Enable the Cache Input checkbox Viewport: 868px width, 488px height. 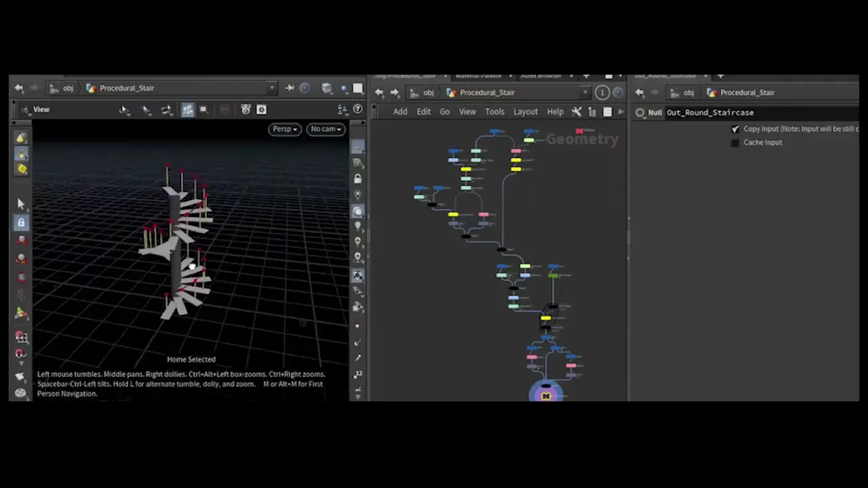pos(736,142)
